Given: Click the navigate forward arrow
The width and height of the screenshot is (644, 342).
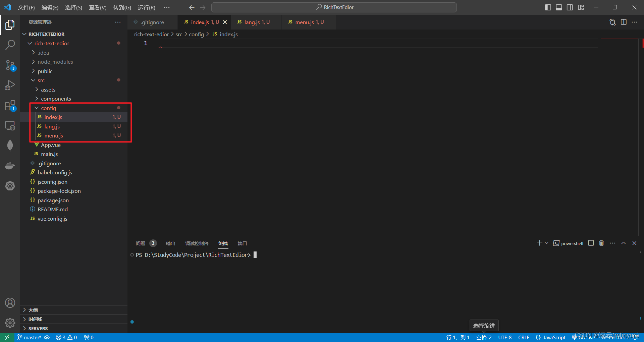Looking at the screenshot, I should point(203,7).
